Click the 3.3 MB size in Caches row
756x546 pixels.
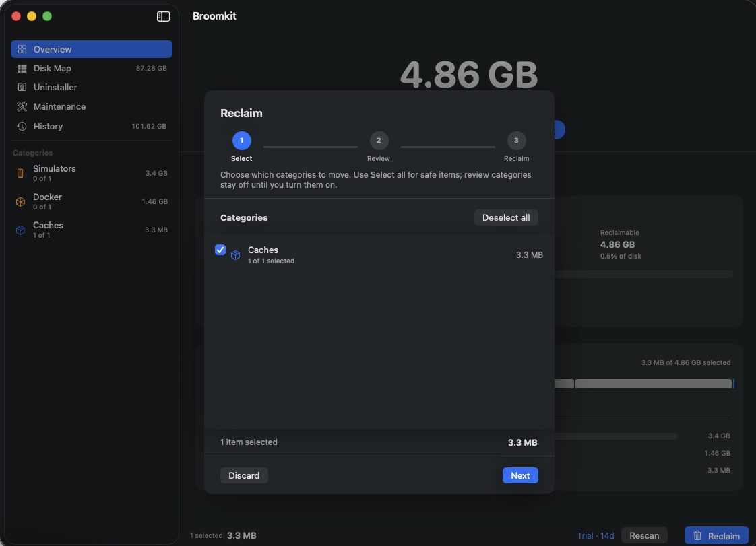click(x=530, y=255)
